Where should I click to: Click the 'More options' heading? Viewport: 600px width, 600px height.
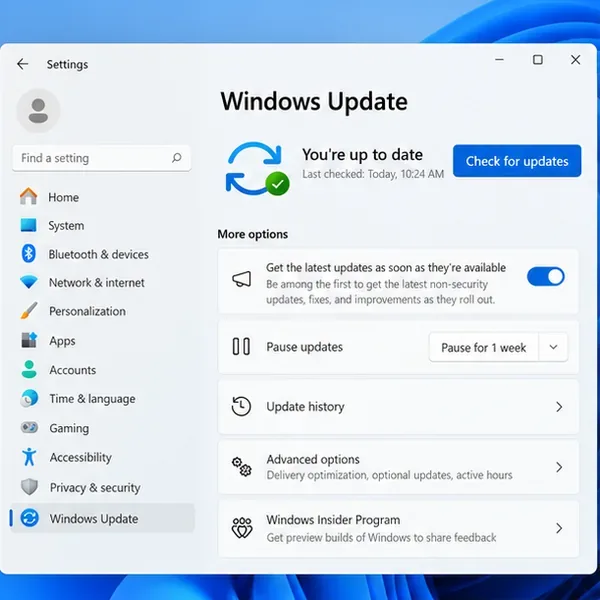point(253,234)
